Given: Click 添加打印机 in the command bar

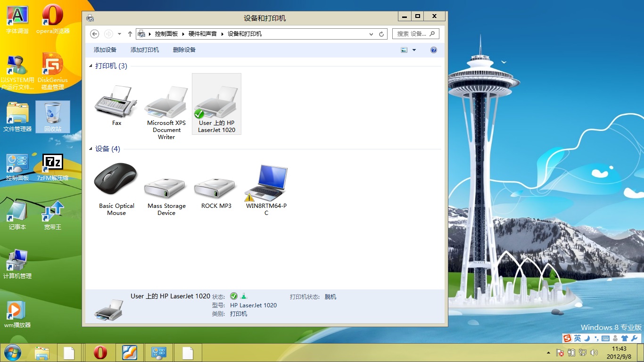Looking at the screenshot, I should pos(145,50).
